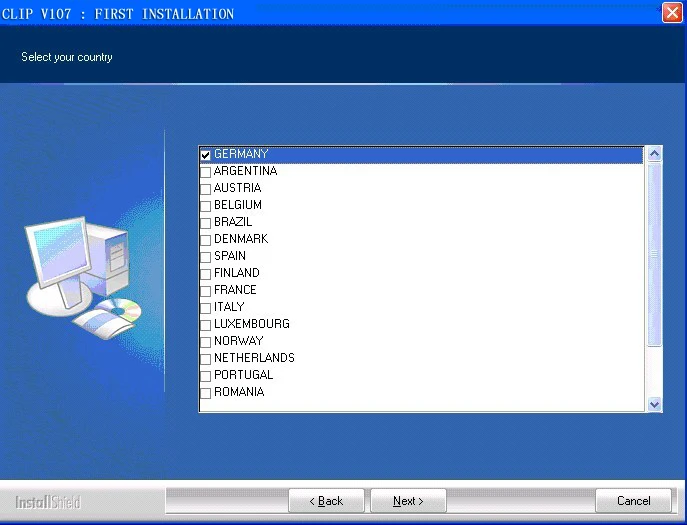Select the GERMANY list row text
Viewport: 687px width, 525px height.
click(x=241, y=154)
